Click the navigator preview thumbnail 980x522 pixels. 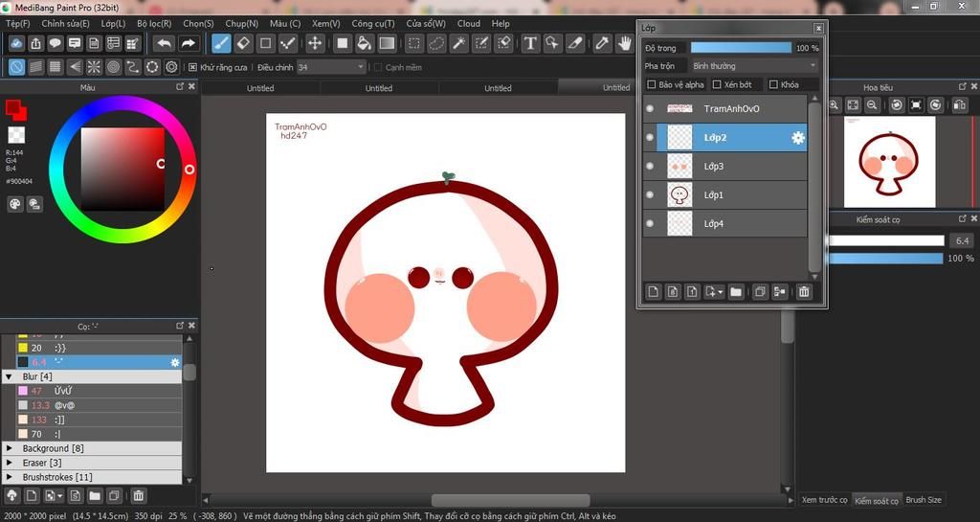pos(889,163)
